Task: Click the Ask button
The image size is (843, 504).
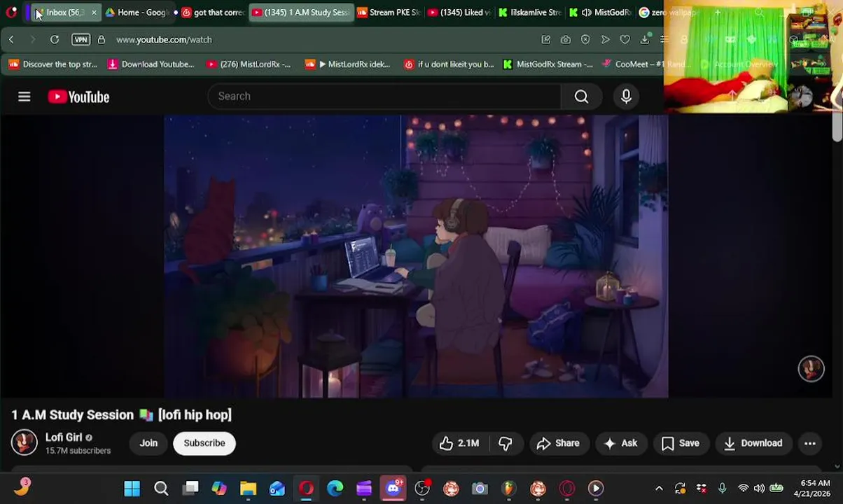Action: click(x=620, y=443)
